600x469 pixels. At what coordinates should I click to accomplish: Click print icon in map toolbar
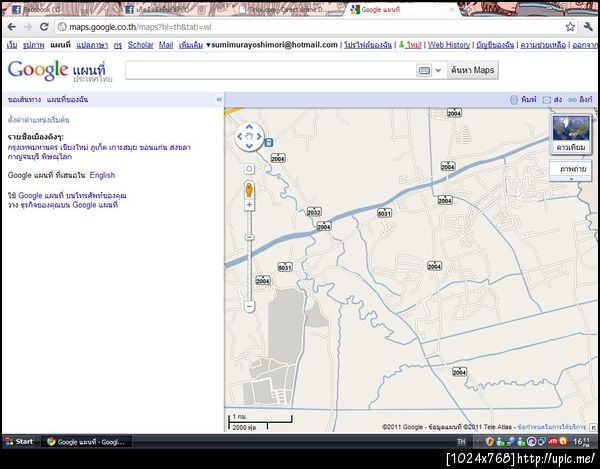(x=514, y=100)
